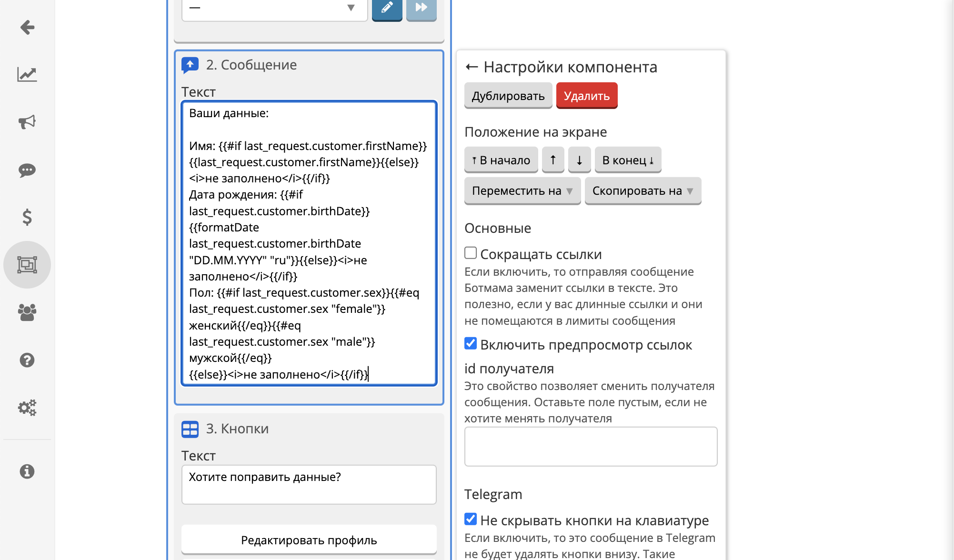Move component up with the up arrow
Image resolution: width=954 pixels, height=560 pixels.
[553, 160]
